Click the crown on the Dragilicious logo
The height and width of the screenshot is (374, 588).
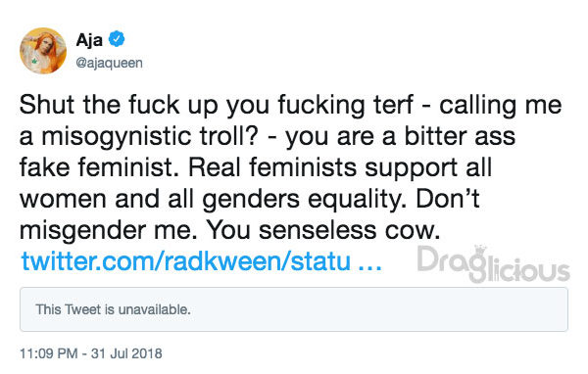480,251
